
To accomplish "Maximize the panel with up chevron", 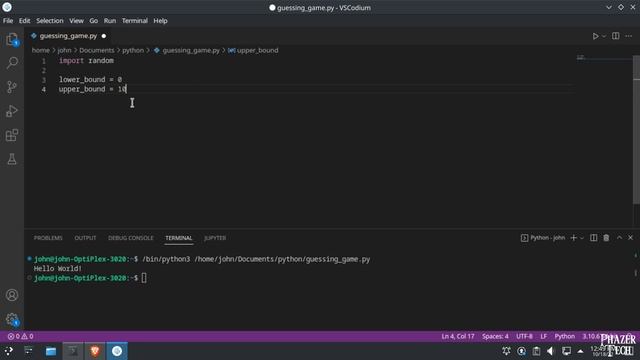I will coord(619,238).
